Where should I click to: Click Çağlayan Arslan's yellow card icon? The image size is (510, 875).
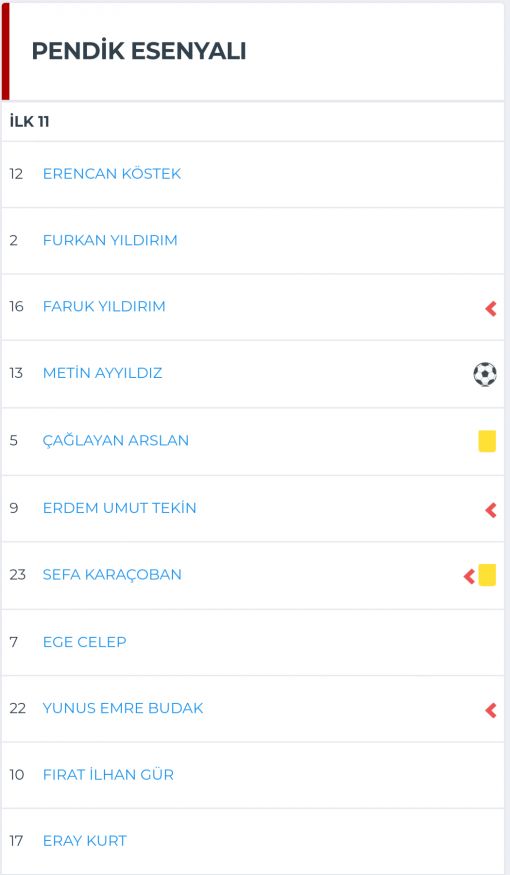point(487,440)
